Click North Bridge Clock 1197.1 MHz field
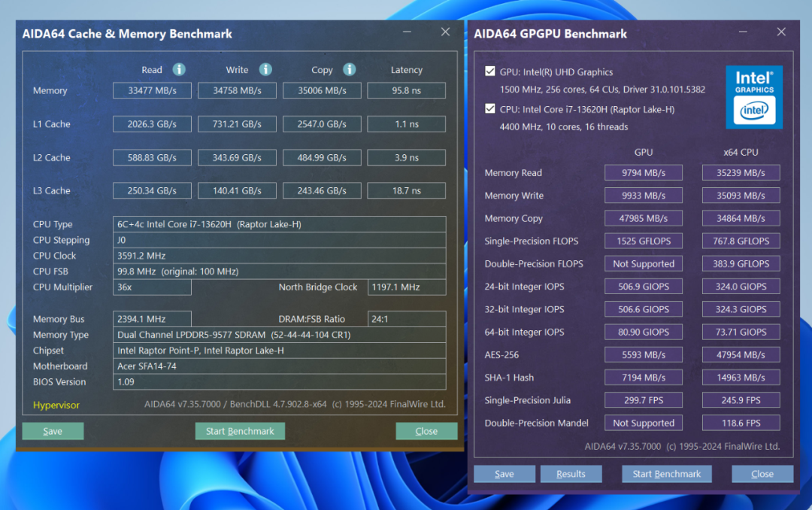The image size is (812, 510). point(407,287)
